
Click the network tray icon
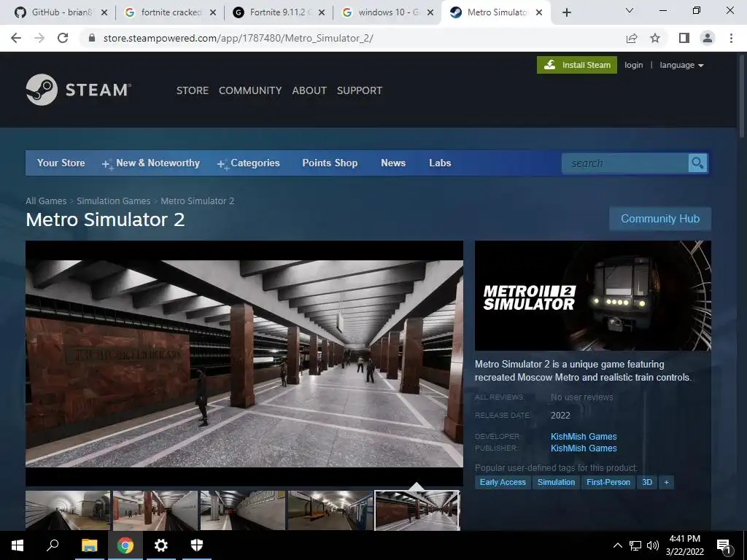[x=635, y=545]
